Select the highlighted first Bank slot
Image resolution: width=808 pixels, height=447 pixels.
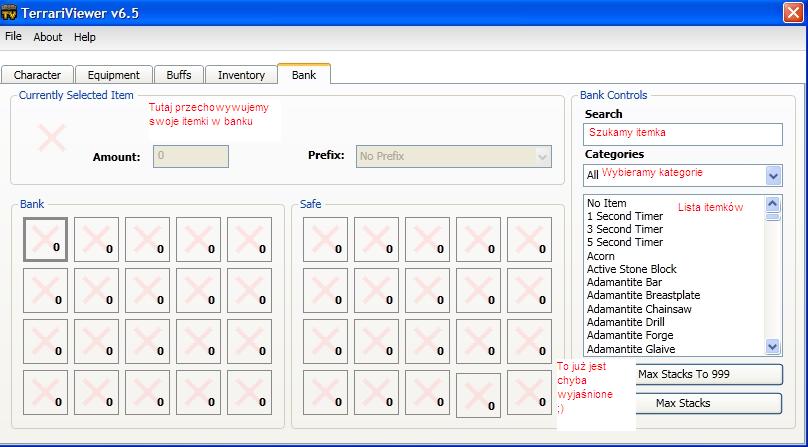(x=45, y=239)
